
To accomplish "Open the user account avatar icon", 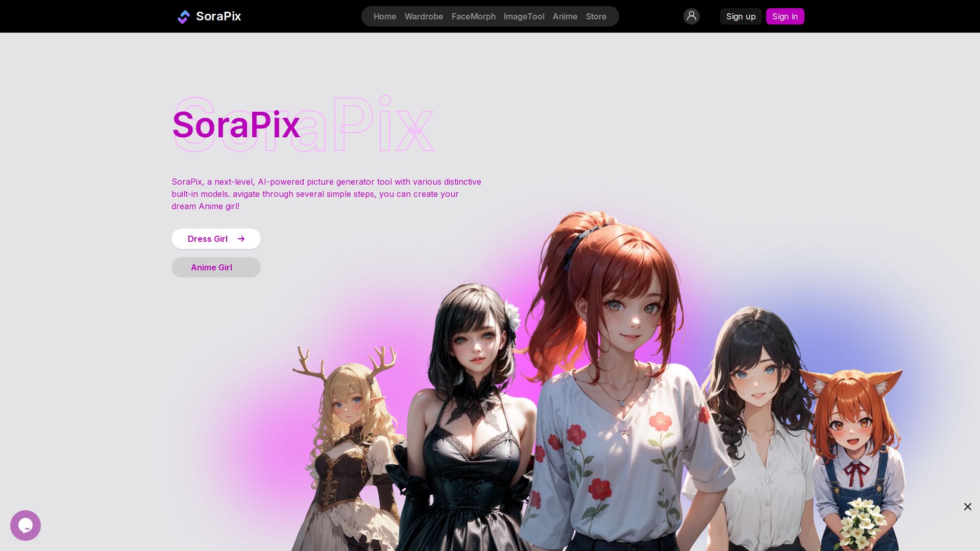I will (692, 16).
